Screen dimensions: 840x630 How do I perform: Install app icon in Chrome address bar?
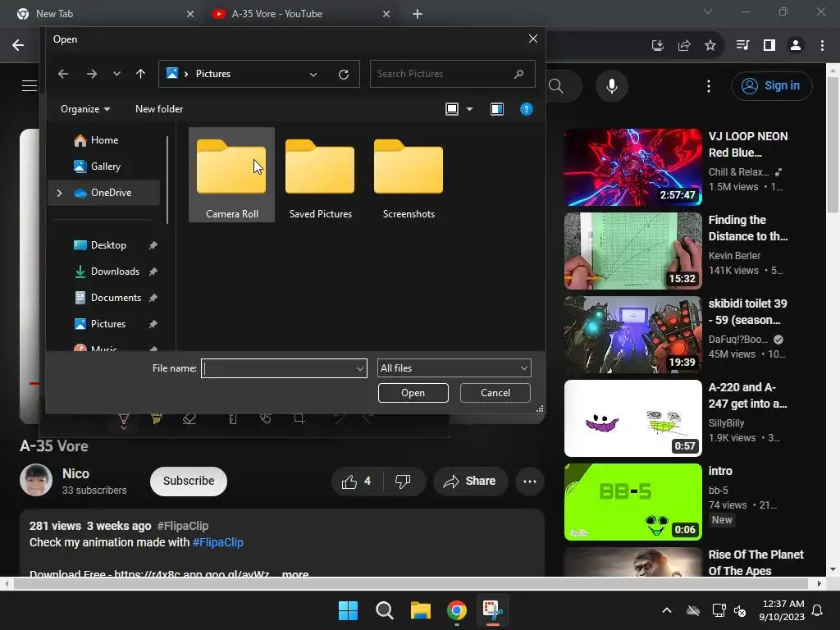tap(658, 46)
